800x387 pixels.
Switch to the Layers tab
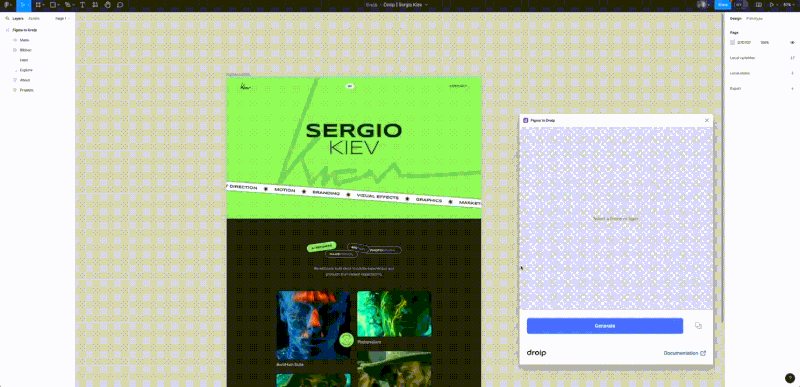click(18, 18)
